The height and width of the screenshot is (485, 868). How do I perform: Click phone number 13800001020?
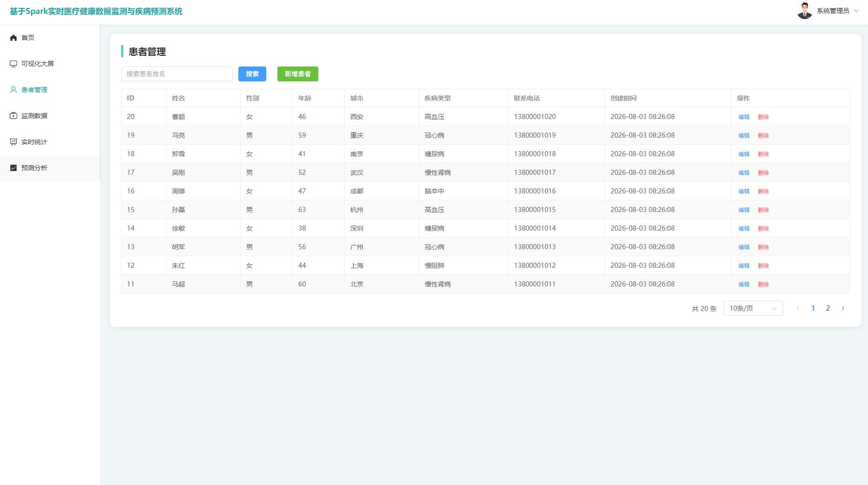[535, 117]
